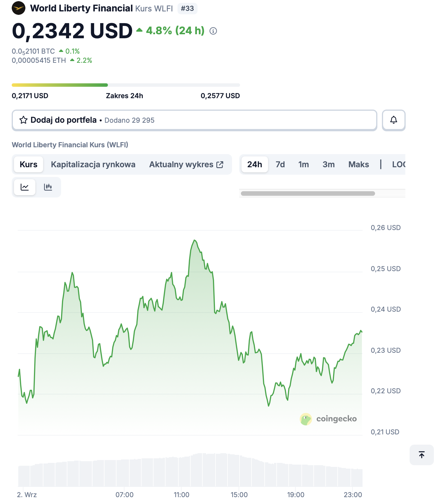Click the 0,2171 USD low value
The image size is (443, 504).
coord(30,96)
